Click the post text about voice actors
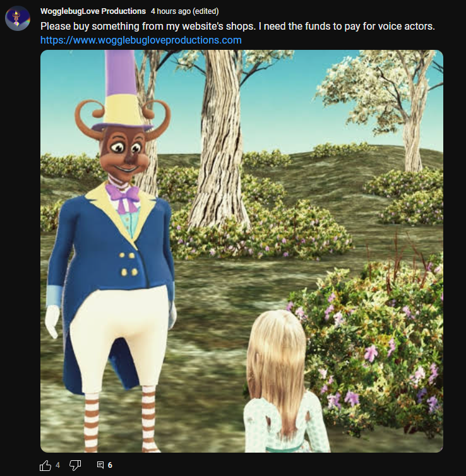Screen dimensions: 466x476 [x=237, y=26]
